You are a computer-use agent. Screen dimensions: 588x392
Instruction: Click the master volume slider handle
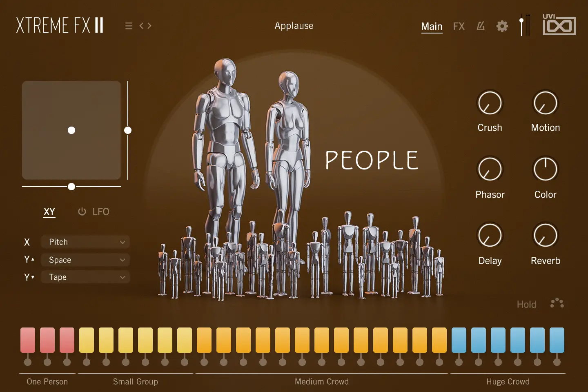tap(521, 20)
